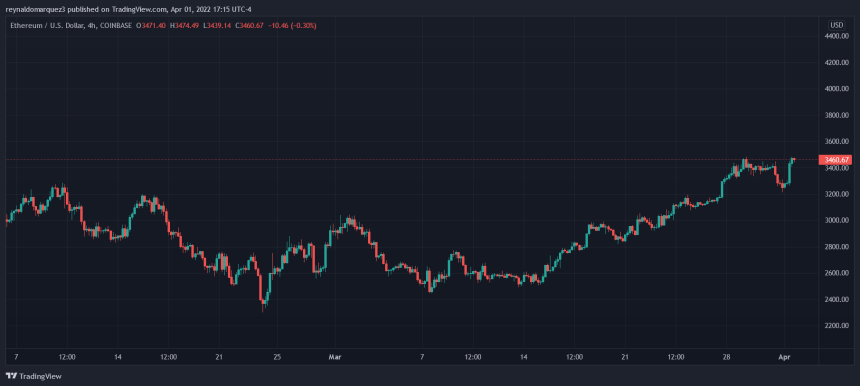The image size is (860, 386).
Task: Click the 3800.00 price axis label
Action: click(x=836, y=115)
